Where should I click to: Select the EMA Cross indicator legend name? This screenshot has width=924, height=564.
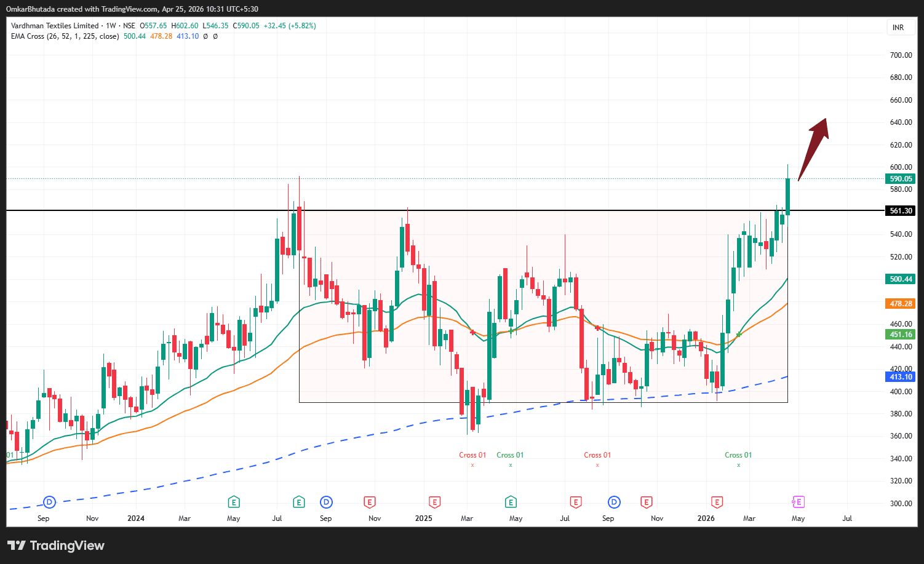point(65,36)
